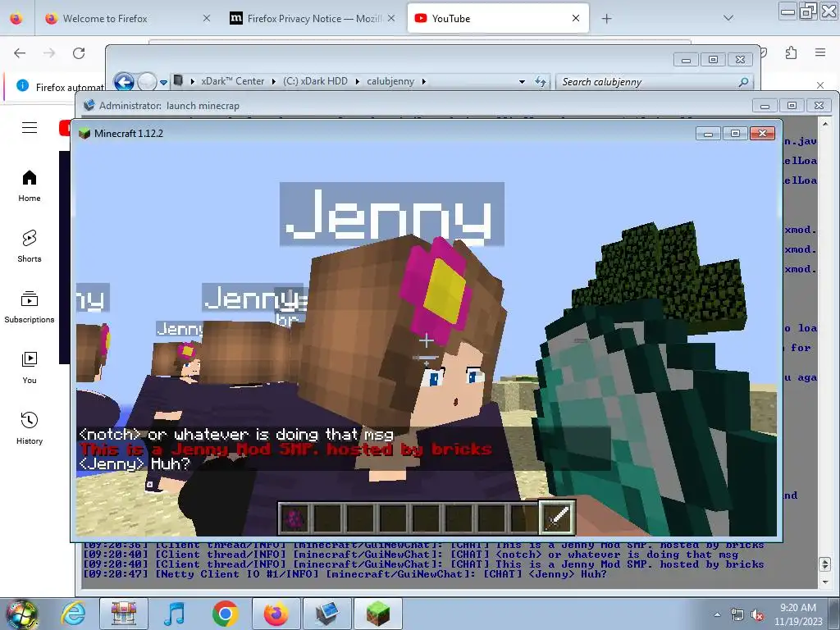Click the Firefox forward arrow button
Screen dimensions: 840x630
49,52
